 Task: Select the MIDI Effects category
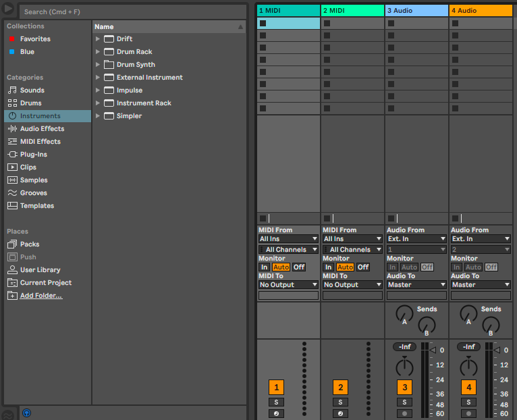coord(40,142)
